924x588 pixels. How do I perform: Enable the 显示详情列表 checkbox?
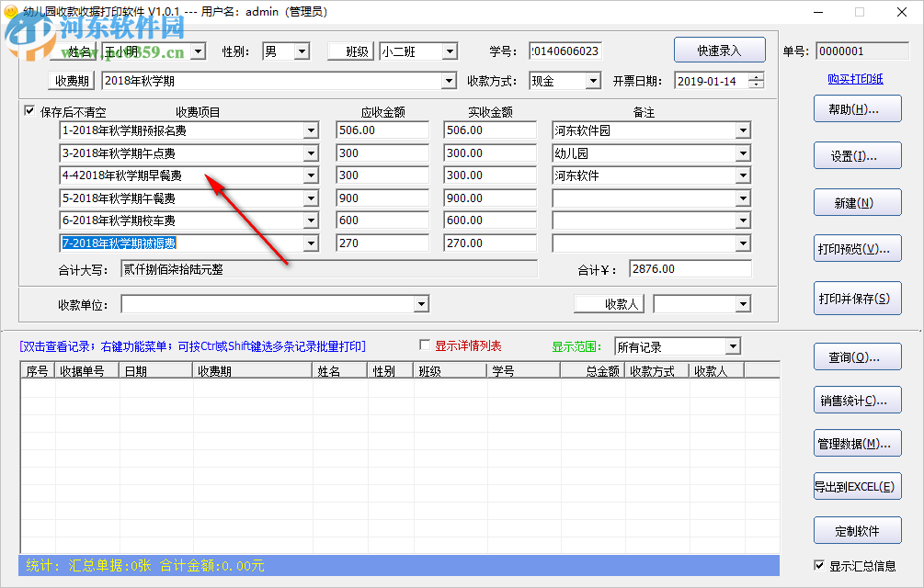pyautogui.click(x=424, y=345)
